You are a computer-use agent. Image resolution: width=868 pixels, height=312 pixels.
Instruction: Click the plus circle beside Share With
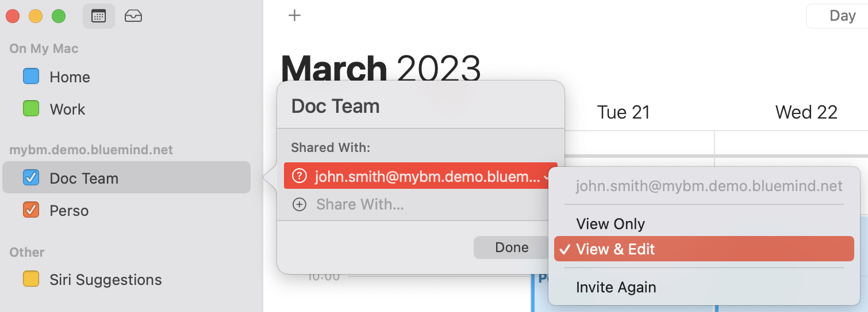[299, 204]
